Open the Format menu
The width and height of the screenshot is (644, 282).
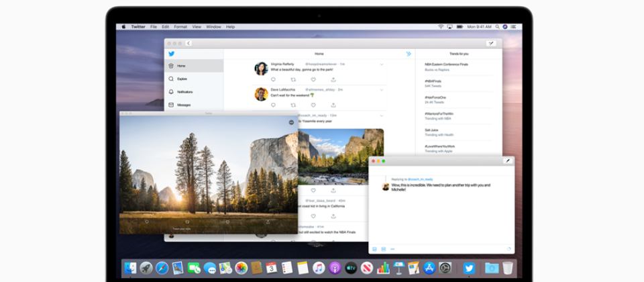180,27
